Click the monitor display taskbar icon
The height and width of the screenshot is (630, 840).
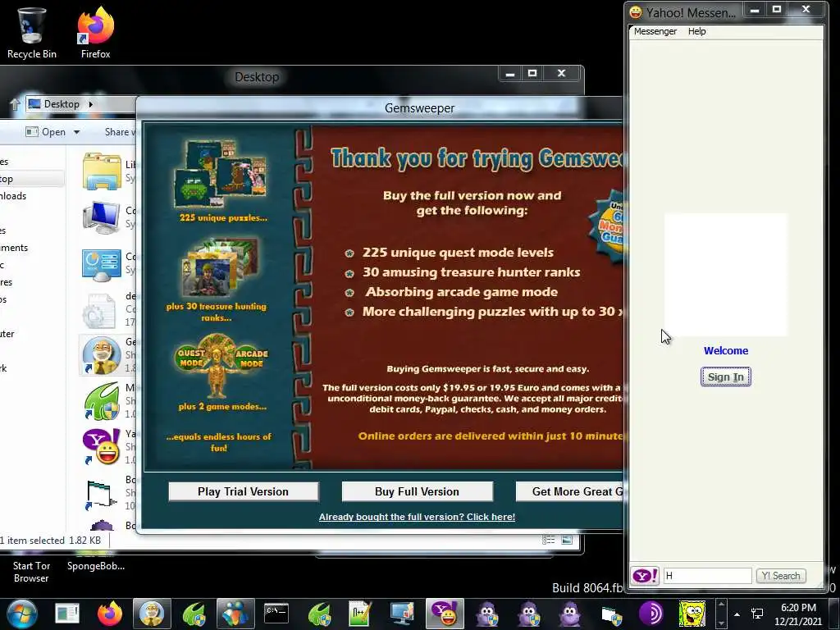pos(402,614)
